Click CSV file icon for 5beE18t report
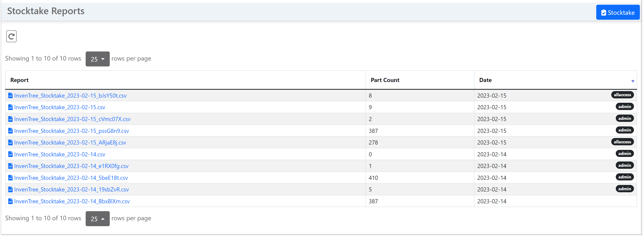This screenshot has width=644, height=238. [10, 178]
